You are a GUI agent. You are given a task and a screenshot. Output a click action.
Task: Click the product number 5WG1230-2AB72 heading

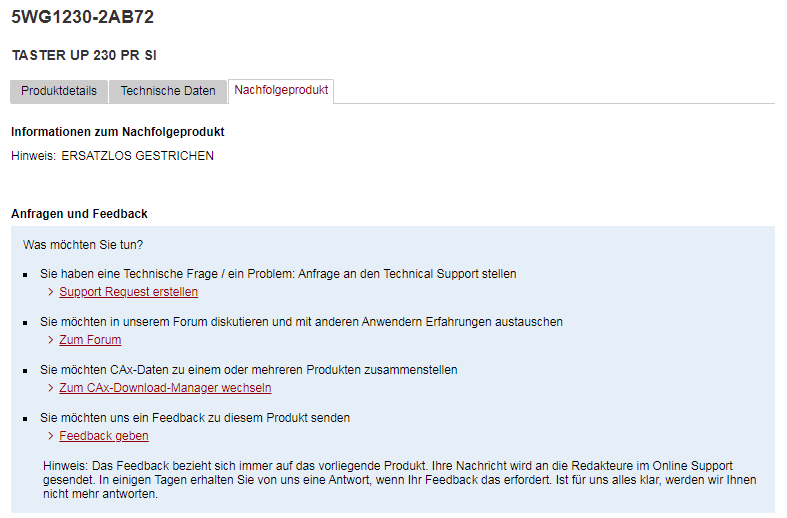(83, 17)
